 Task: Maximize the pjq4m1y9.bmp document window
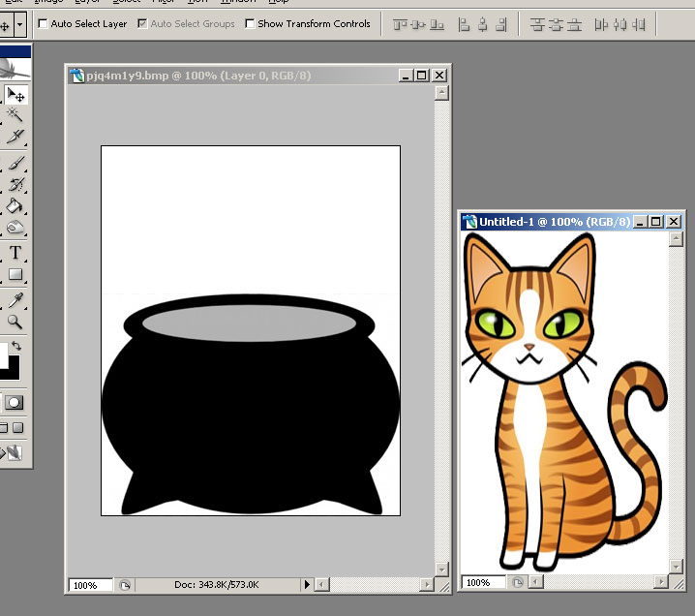coord(421,76)
